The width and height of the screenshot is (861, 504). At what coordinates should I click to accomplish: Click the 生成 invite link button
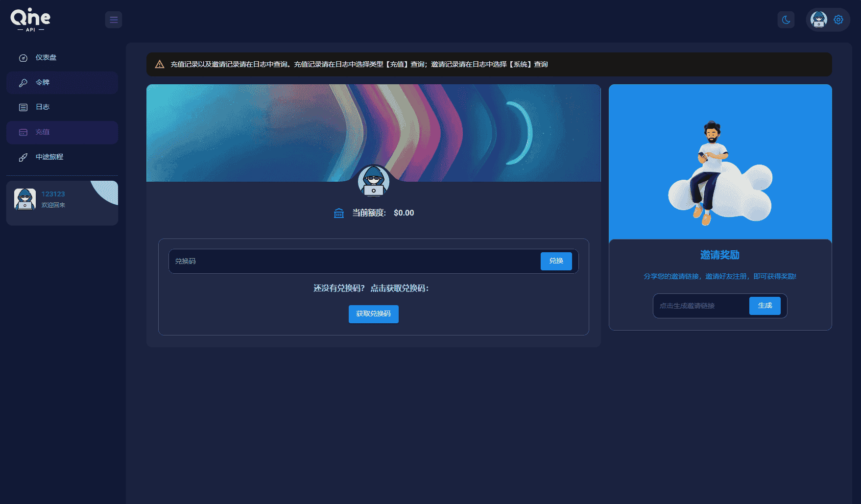coord(765,306)
